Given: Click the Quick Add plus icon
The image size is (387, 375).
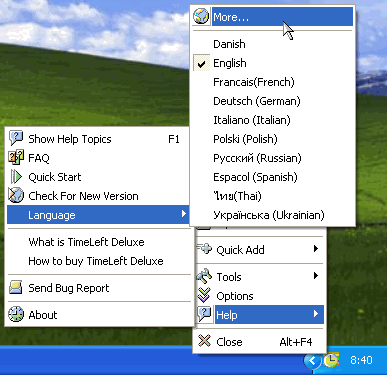Looking at the screenshot, I should pos(204,249).
